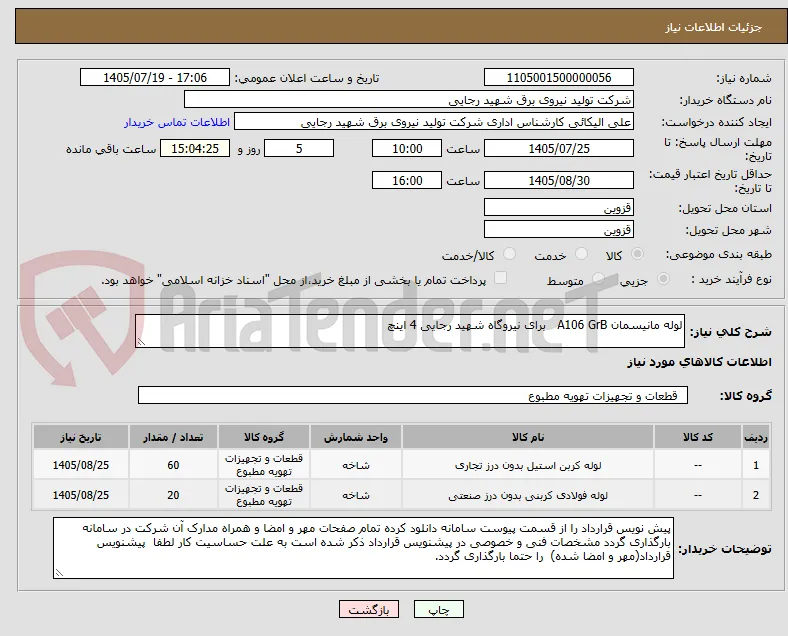Click the جزئیات اطلاعات نیاز header title
This screenshot has width=788, height=636.
coord(713,27)
